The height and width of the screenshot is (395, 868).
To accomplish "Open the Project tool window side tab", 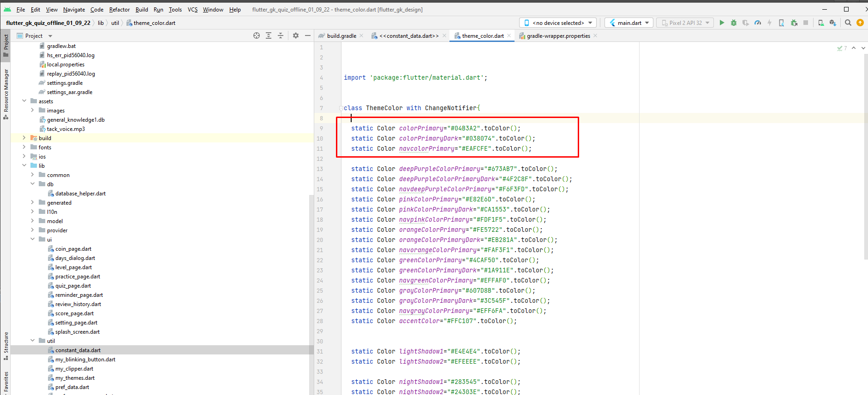I will [x=6, y=46].
